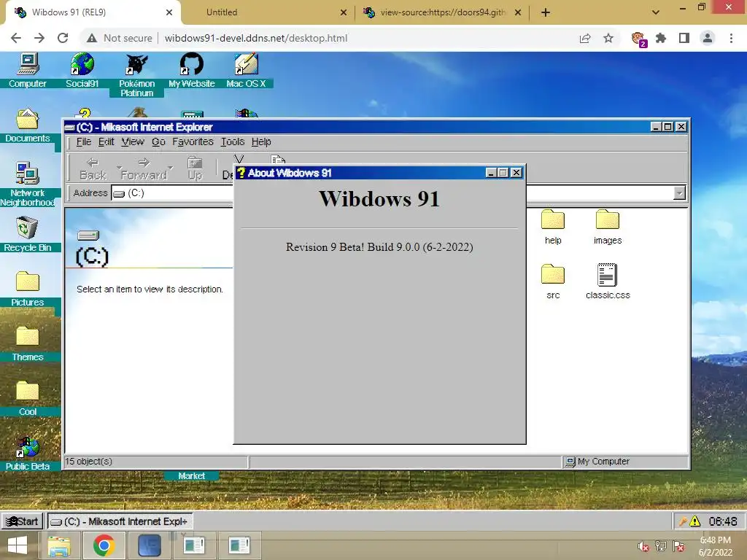Open the Cool folder on desktop
The width and height of the screenshot is (747, 560).
pyautogui.click(x=28, y=392)
